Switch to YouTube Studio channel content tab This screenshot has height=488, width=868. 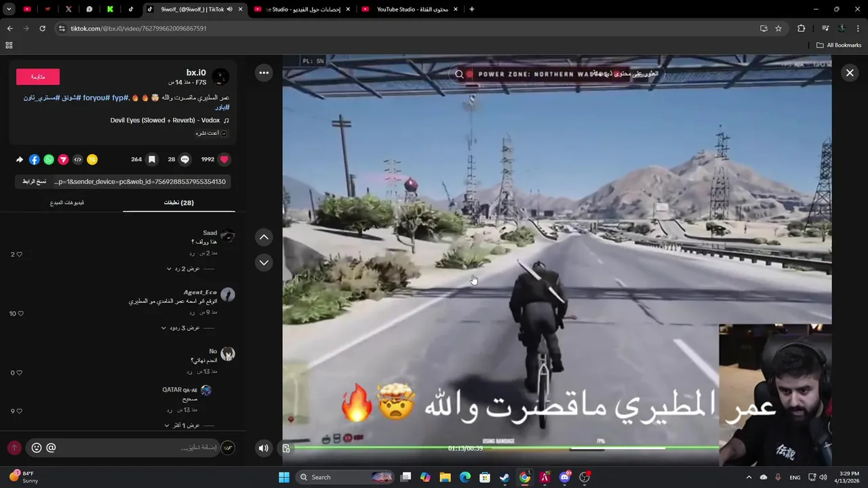[x=411, y=9]
